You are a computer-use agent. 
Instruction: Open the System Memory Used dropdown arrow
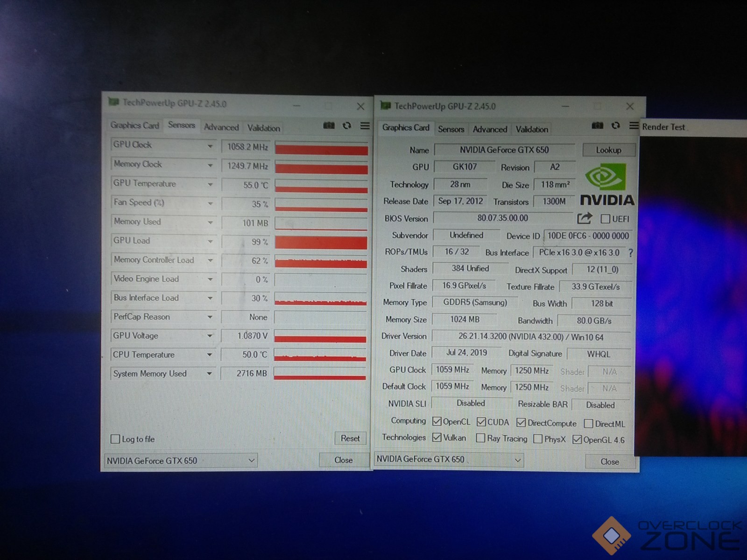pyautogui.click(x=209, y=374)
